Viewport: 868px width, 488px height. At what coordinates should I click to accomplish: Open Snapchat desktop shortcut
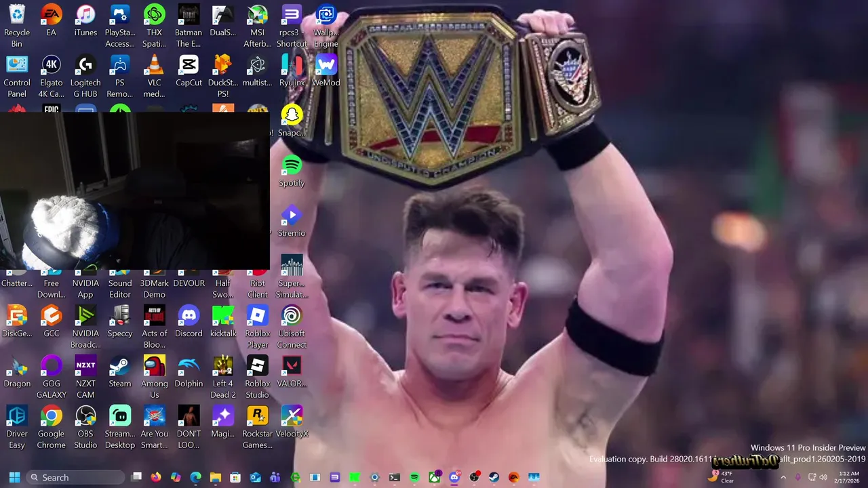(292, 121)
